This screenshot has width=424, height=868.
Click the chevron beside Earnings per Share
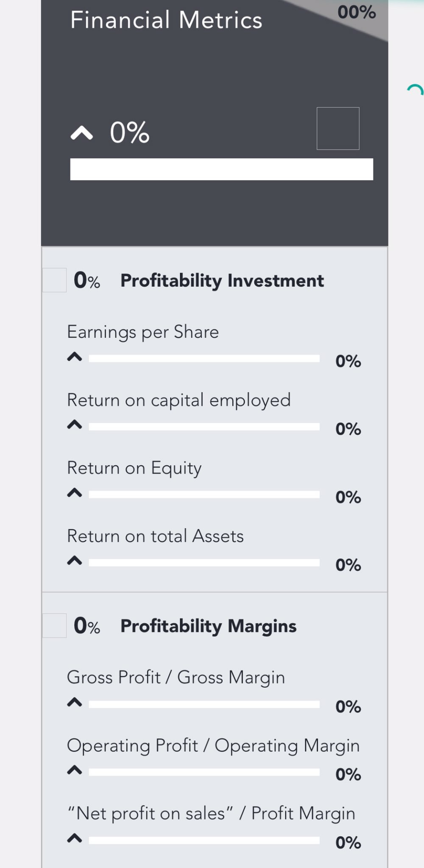tap(75, 357)
